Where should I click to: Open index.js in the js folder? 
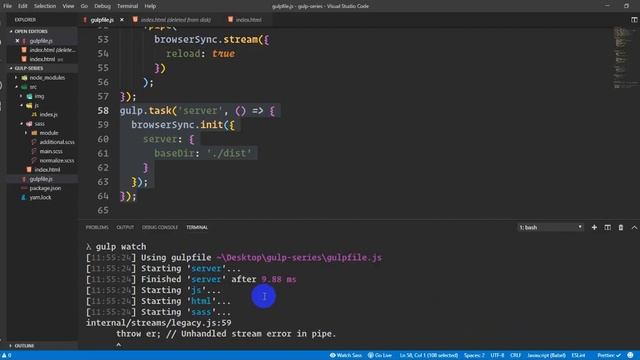(x=48, y=115)
